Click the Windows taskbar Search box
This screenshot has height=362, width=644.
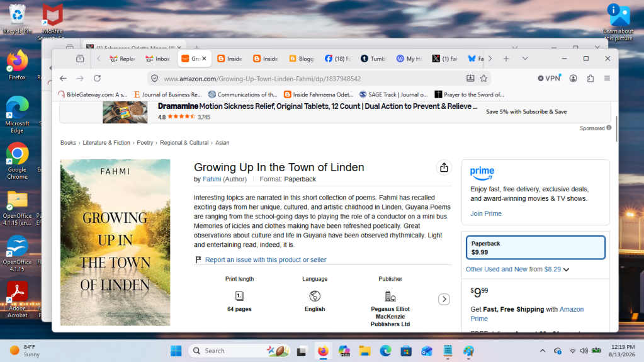coord(240,351)
